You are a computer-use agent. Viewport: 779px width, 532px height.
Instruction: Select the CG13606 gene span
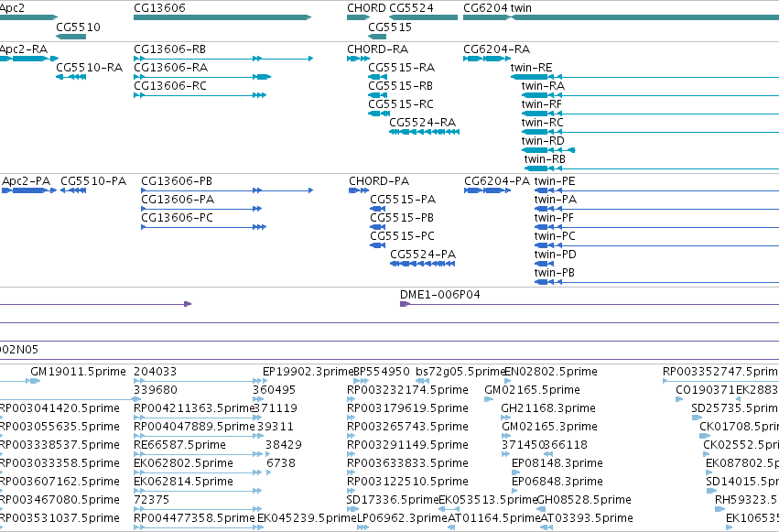click(222, 17)
